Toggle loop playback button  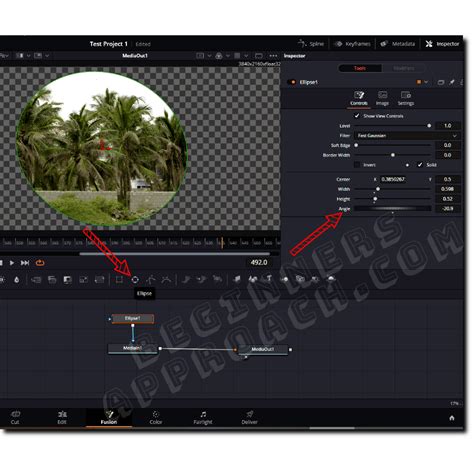[x=40, y=263]
